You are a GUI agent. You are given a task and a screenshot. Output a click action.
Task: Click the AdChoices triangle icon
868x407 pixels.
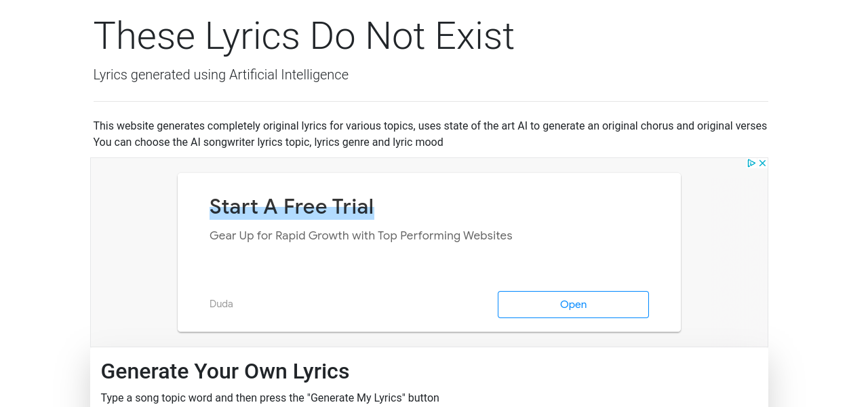click(751, 163)
